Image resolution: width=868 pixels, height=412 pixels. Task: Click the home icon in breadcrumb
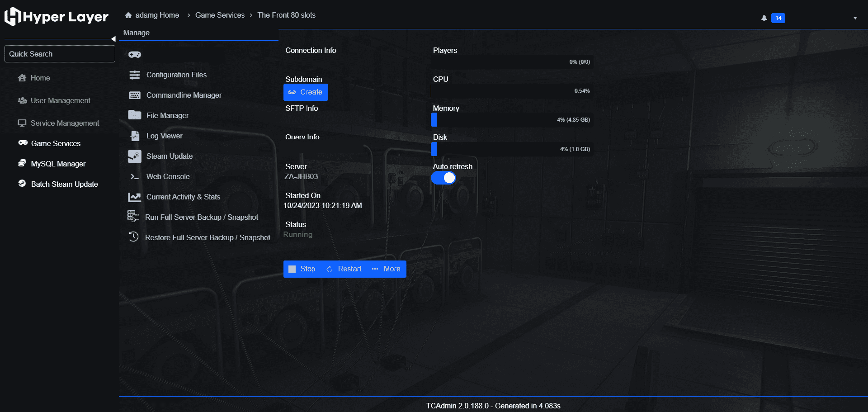pos(128,15)
